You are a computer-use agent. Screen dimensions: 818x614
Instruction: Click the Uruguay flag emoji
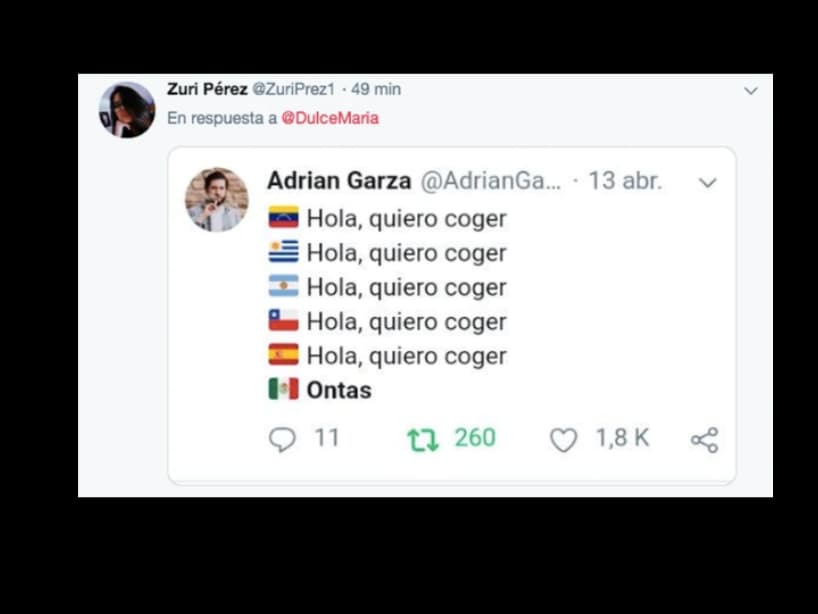(283, 252)
